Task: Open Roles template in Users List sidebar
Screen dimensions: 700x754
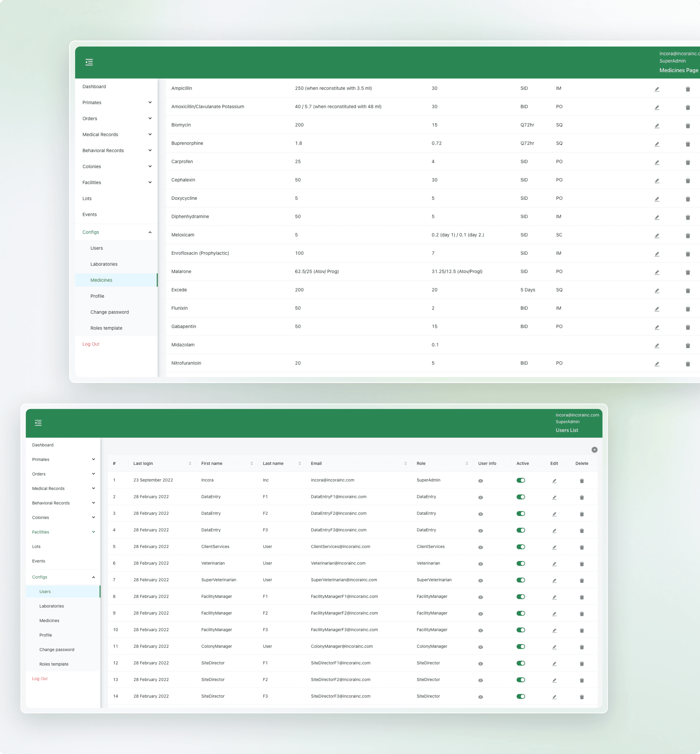Action: [x=54, y=664]
